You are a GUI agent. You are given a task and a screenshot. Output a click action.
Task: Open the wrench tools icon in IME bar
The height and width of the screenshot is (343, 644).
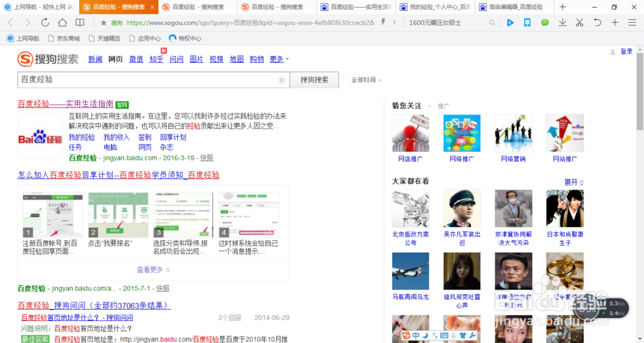pyautogui.click(x=472, y=336)
